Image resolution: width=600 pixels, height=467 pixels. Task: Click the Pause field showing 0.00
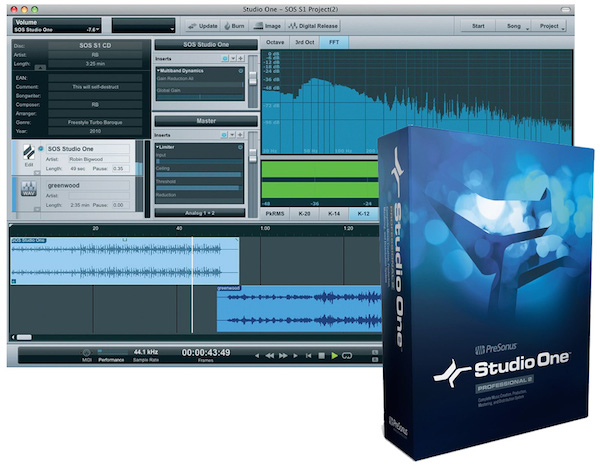pyautogui.click(x=121, y=205)
